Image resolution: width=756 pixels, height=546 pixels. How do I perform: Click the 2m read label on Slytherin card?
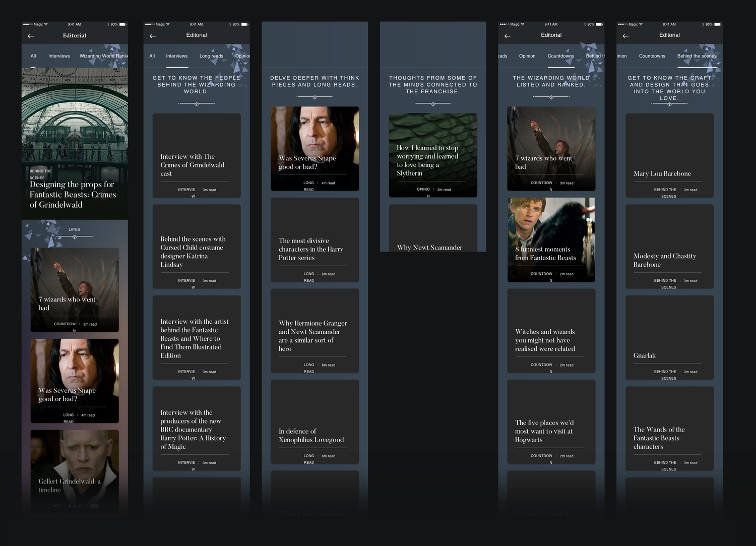pos(444,190)
